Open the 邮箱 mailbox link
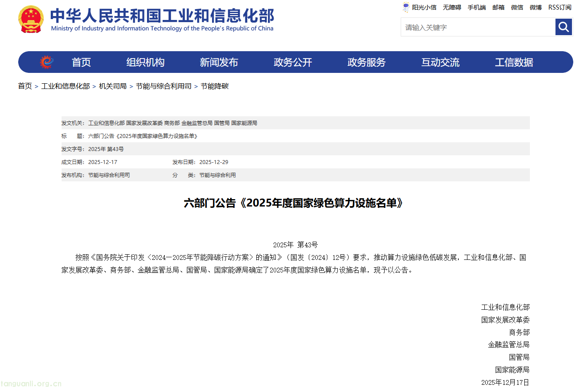This screenshot has height=387, width=588. tap(498, 7)
